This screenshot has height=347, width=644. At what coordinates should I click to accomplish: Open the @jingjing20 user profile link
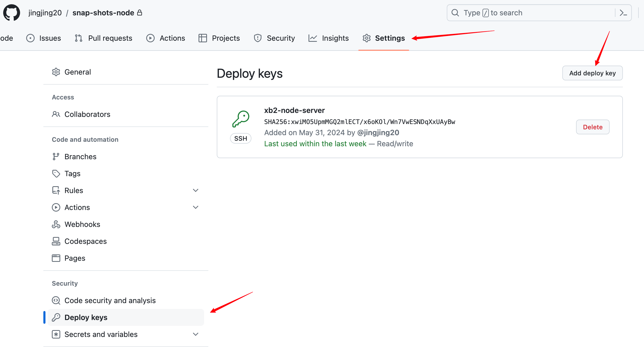pos(378,133)
